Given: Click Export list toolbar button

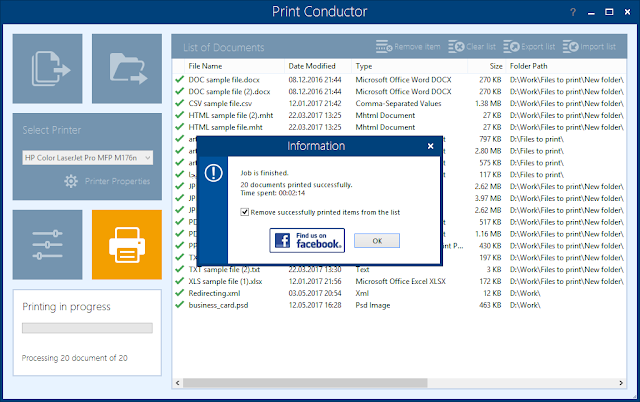Looking at the screenshot, I should [529, 47].
